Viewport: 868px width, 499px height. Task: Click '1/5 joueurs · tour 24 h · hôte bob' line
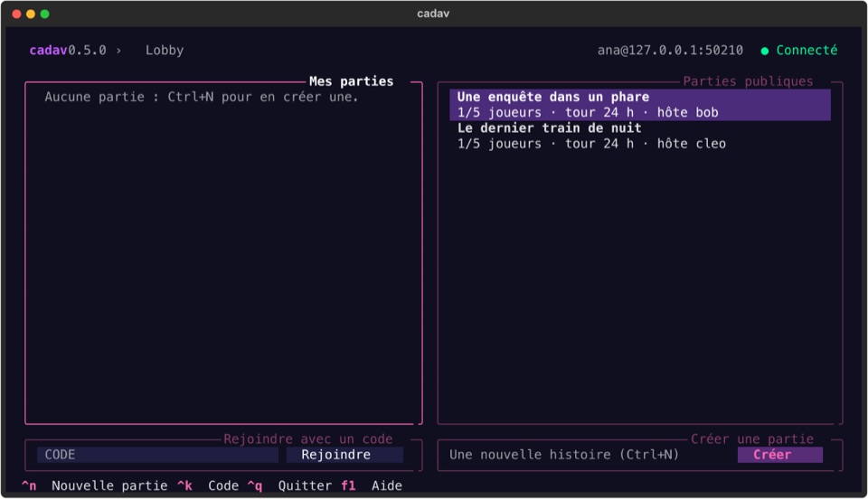coord(588,112)
